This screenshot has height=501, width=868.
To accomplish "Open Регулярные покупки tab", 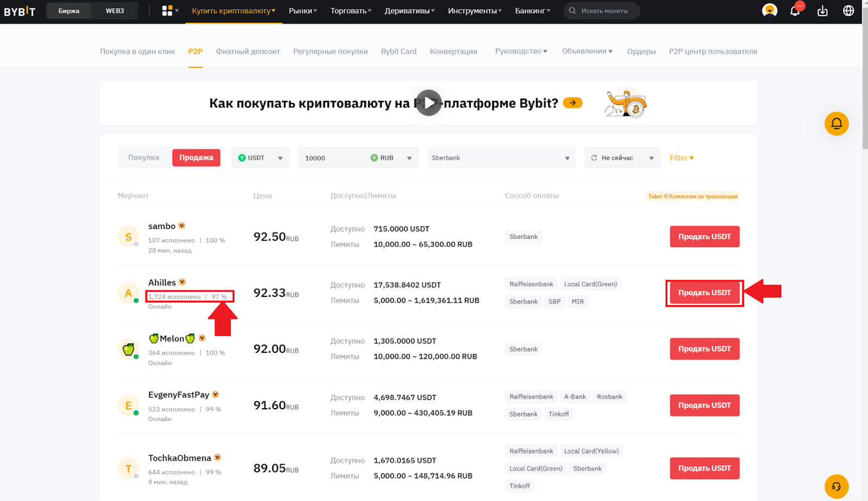I will (330, 51).
